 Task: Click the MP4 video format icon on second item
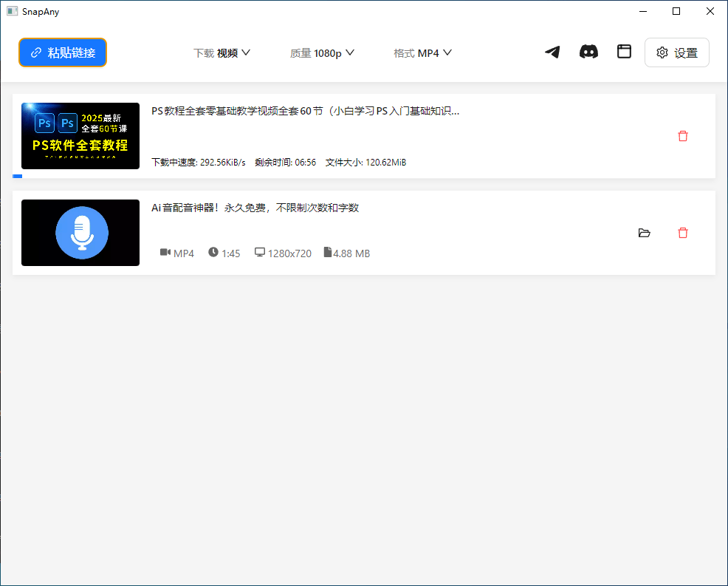pos(165,252)
